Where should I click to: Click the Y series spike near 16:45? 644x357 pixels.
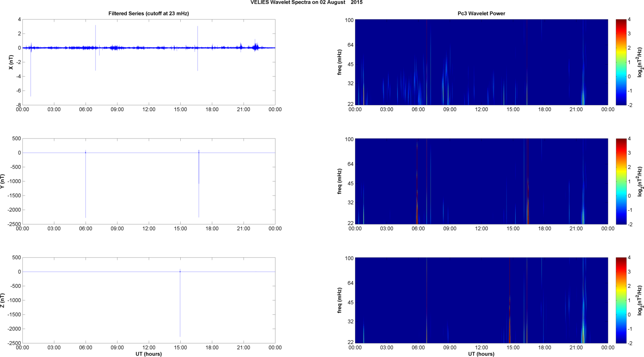coord(199,184)
